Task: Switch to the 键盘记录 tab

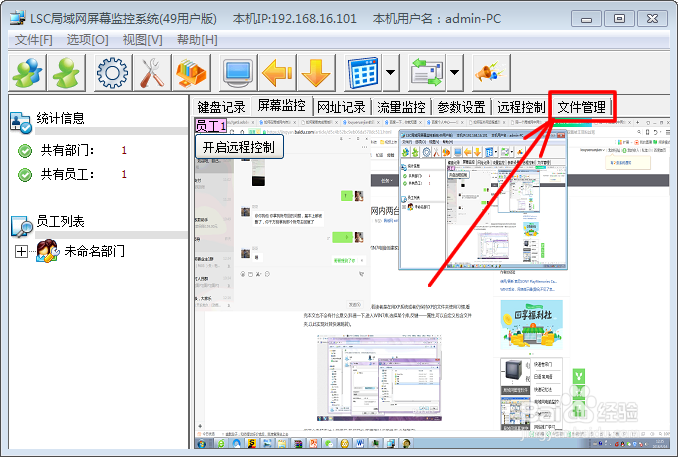Action: (x=221, y=107)
